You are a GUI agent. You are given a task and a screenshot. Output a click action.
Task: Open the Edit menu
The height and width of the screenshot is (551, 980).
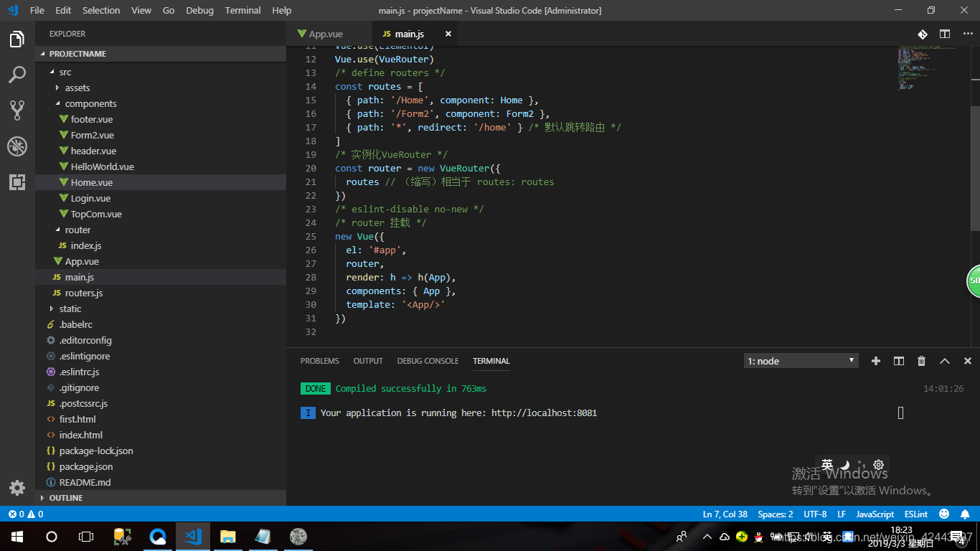[x=63, y=10]
